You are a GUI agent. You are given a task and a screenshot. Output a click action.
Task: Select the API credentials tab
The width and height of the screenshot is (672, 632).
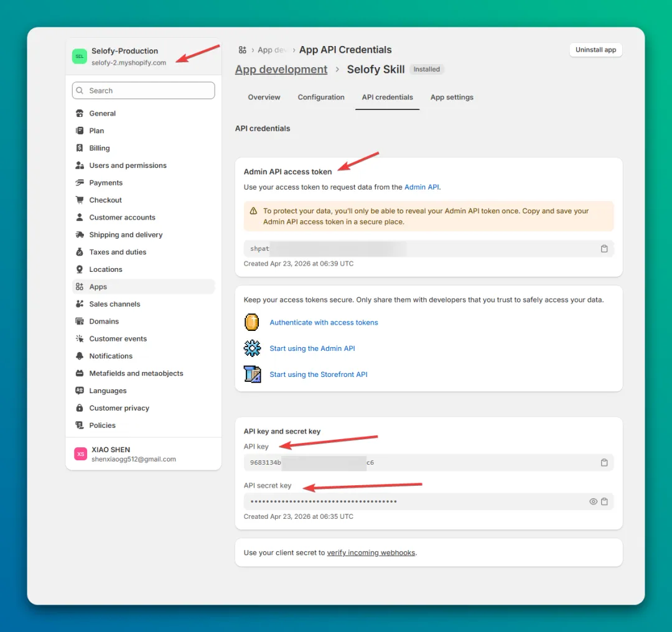(x=388, y=97)
